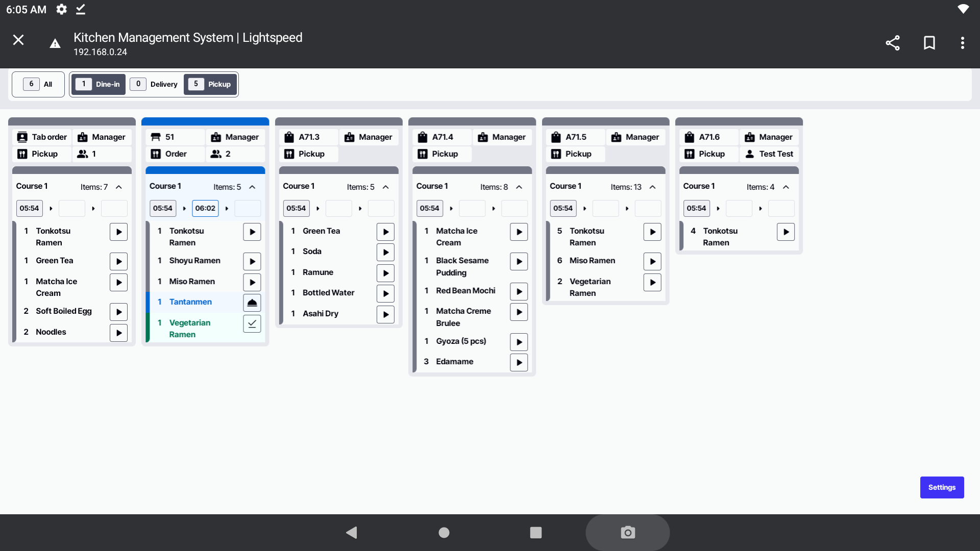
Task: Open the Settings button
Action: [x=941, y=487]
